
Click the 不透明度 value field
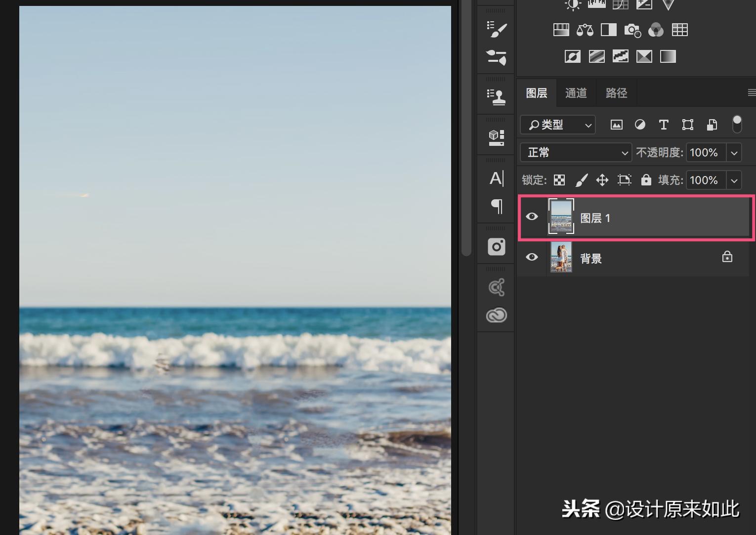pos(706,153)
